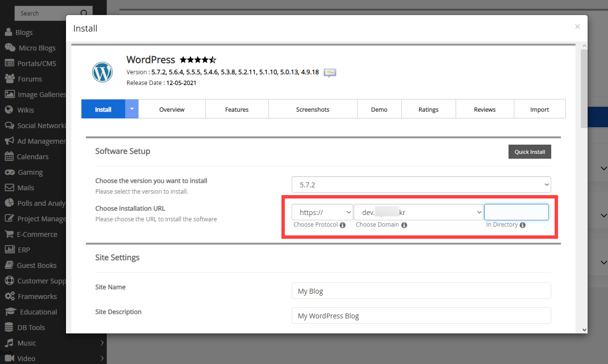
Task: Click the Frameworks gears icon
Action: [10, 296]
